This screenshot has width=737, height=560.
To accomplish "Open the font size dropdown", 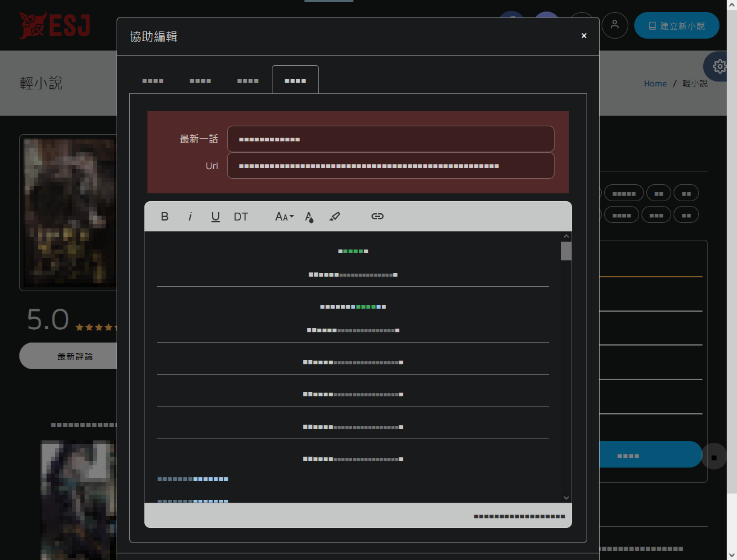I will pyautogui.click(x=284, y=216).
